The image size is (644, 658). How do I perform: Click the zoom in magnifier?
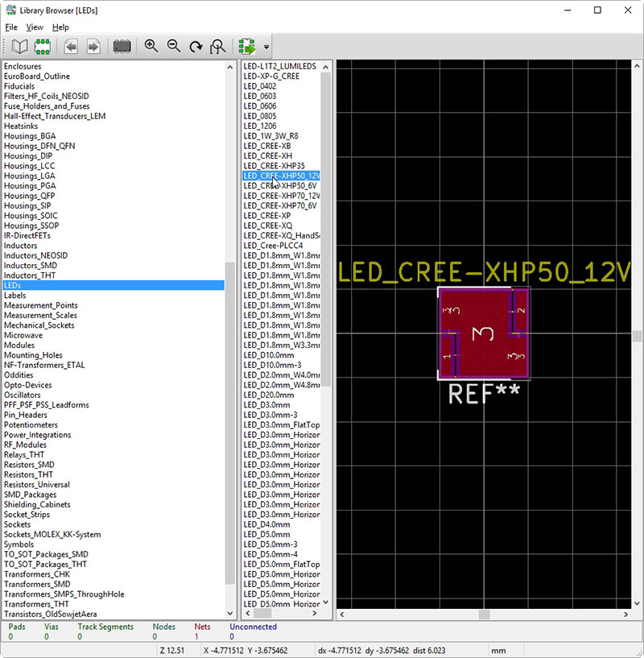[151, 47]
